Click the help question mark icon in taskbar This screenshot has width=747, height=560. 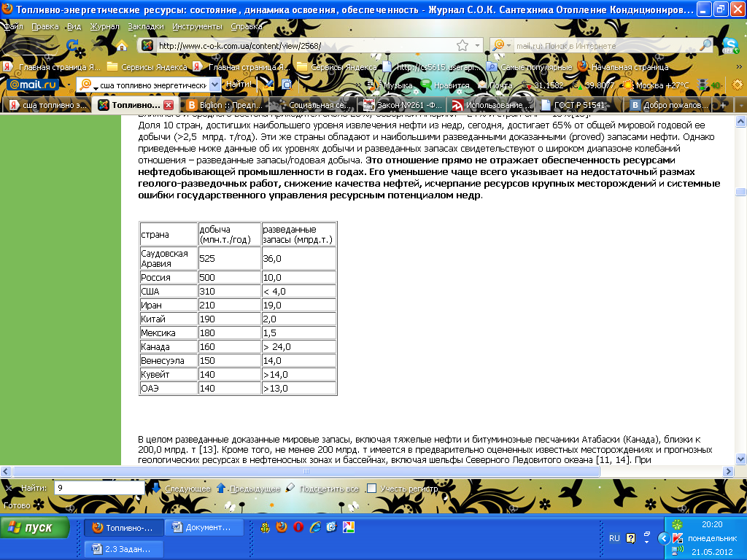[x=631, y=538]
